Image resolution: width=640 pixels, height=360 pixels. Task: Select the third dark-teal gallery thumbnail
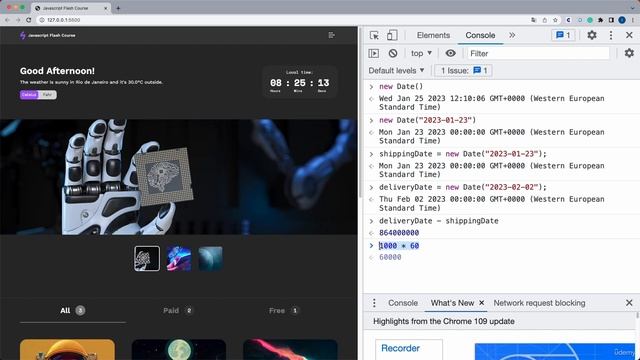[x=210, y=258]
